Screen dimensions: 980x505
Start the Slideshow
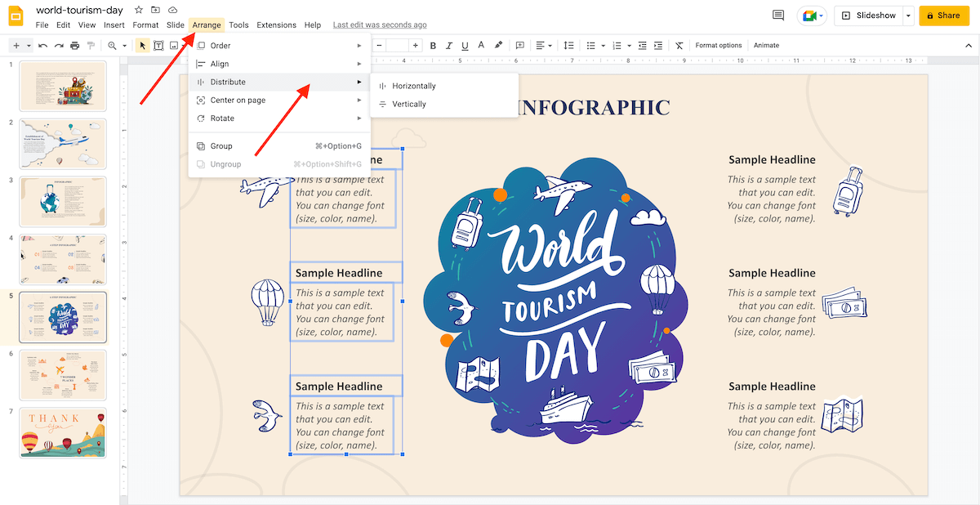coord(868,16)
